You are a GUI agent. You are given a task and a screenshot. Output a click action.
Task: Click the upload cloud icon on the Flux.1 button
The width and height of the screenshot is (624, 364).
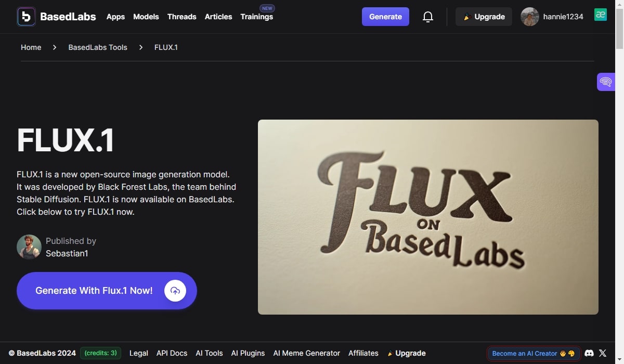tap(175, 291)
